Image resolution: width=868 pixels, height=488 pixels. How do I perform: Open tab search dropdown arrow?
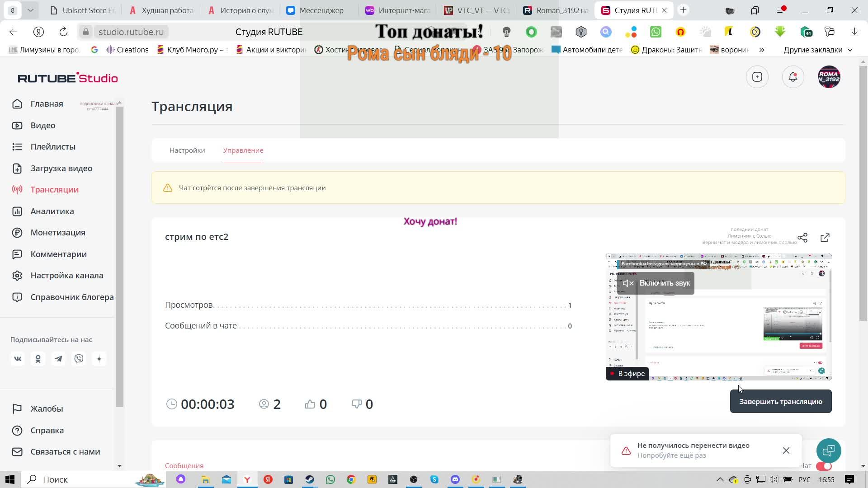click(x=30, y=10)
